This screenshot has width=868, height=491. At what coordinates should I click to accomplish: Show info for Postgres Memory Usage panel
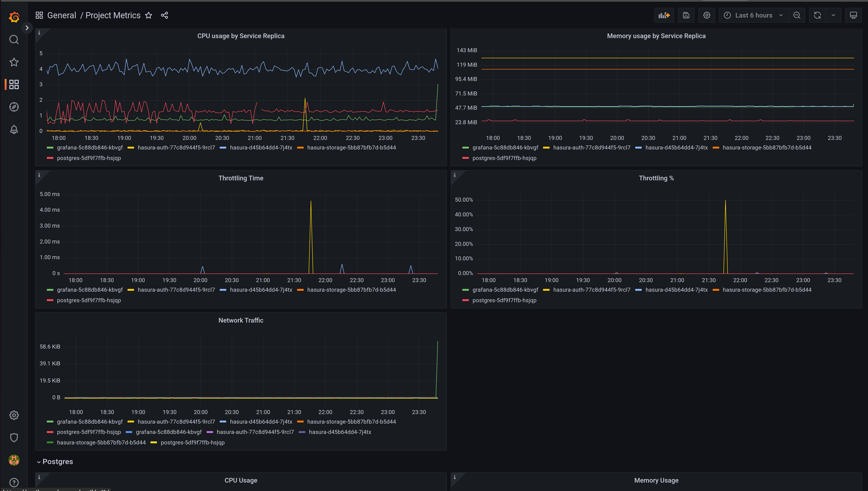(x=455, y=477)
